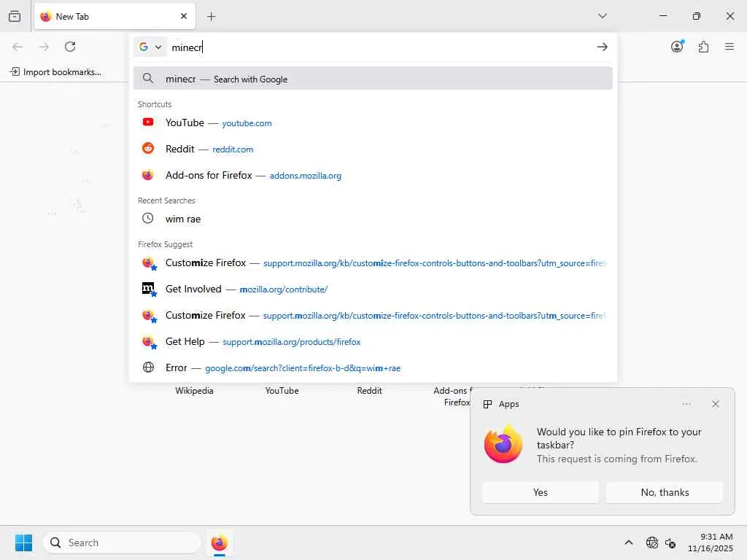Close the New Tab tab
Screen dimensions: 747x560
[x=184, y=16]
